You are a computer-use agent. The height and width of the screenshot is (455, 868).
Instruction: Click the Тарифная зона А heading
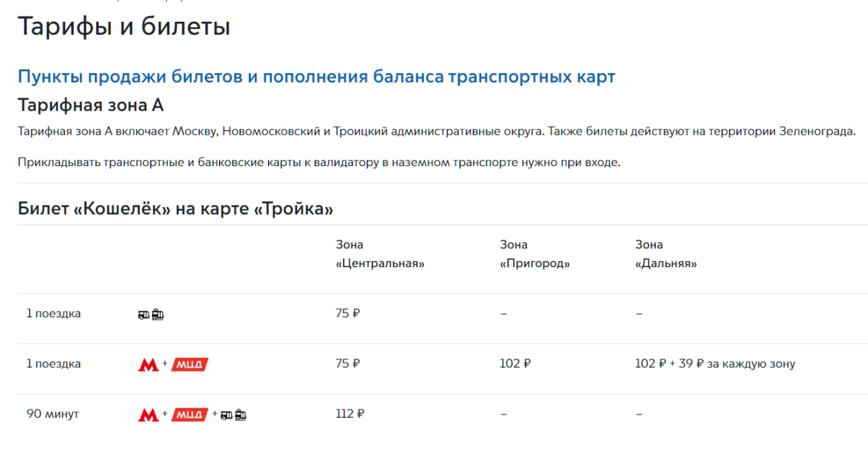[91, 106]
